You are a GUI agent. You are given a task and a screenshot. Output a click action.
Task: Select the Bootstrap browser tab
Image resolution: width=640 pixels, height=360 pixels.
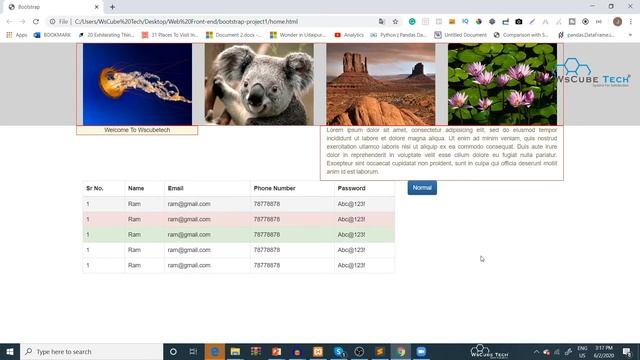point(53,7)
